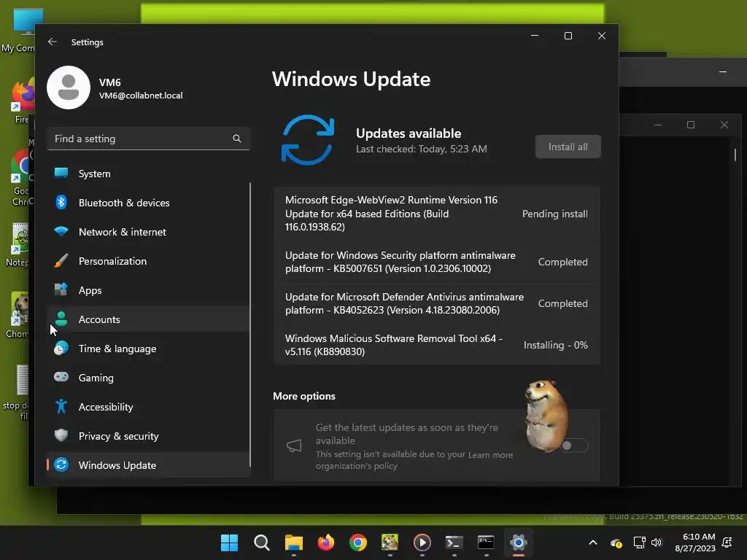This screenshot has width=747, height=560.
Task: Select the Edge-WebView2 Runtime update row
Action: pos(437,214)
